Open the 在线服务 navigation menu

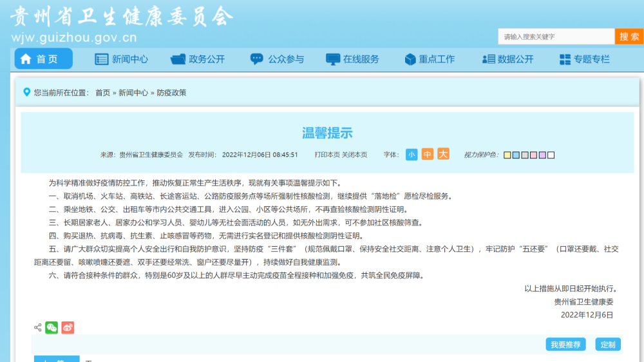[352, 59]
